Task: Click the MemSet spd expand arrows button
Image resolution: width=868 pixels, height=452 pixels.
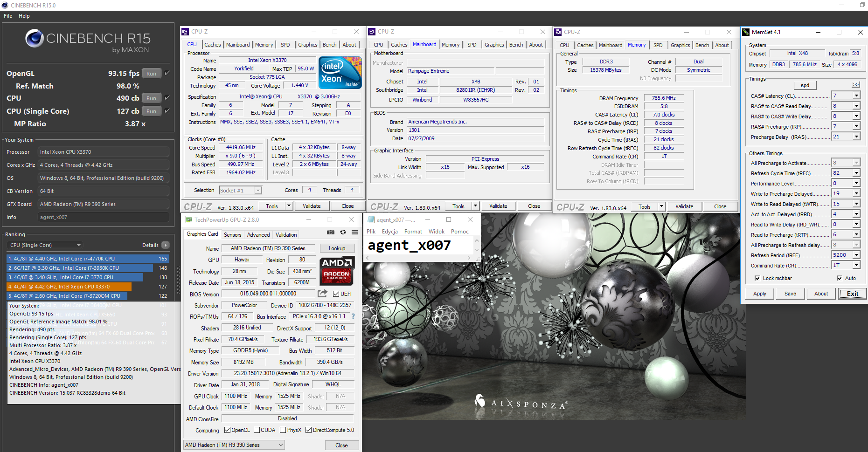Action: coord(855,85)
